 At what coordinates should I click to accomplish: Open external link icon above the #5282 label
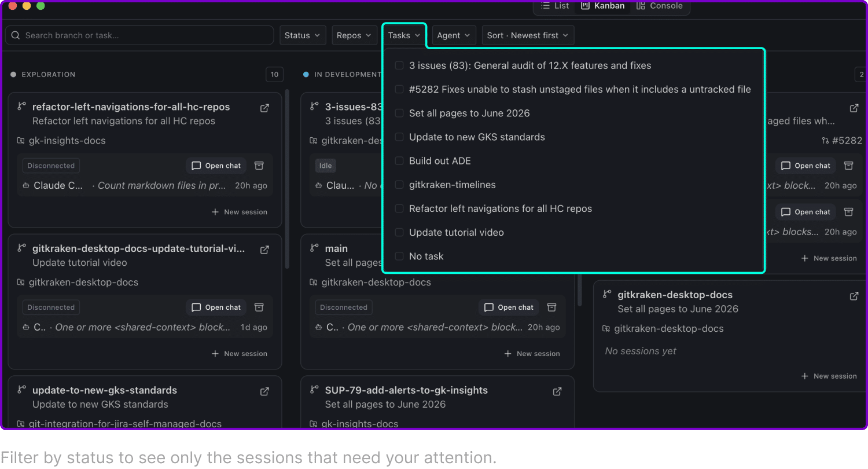coord(854,108)
